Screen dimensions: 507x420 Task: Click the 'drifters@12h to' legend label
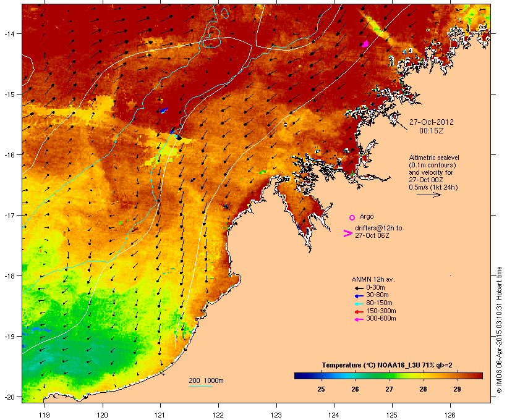pos(378,228)
